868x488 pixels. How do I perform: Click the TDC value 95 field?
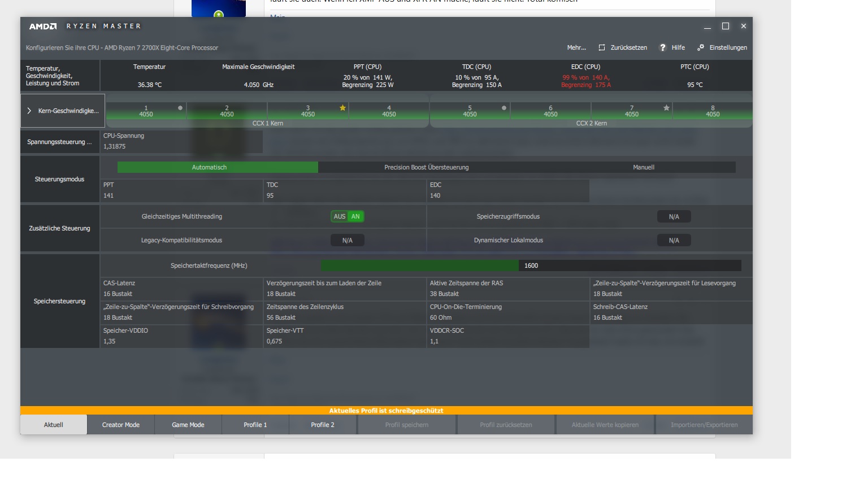coord(345,190)
